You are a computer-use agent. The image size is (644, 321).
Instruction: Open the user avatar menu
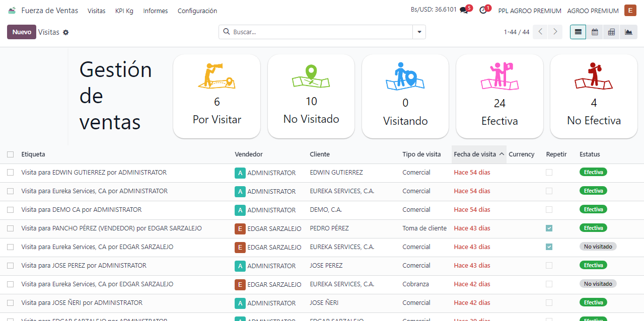coord(630,11)
